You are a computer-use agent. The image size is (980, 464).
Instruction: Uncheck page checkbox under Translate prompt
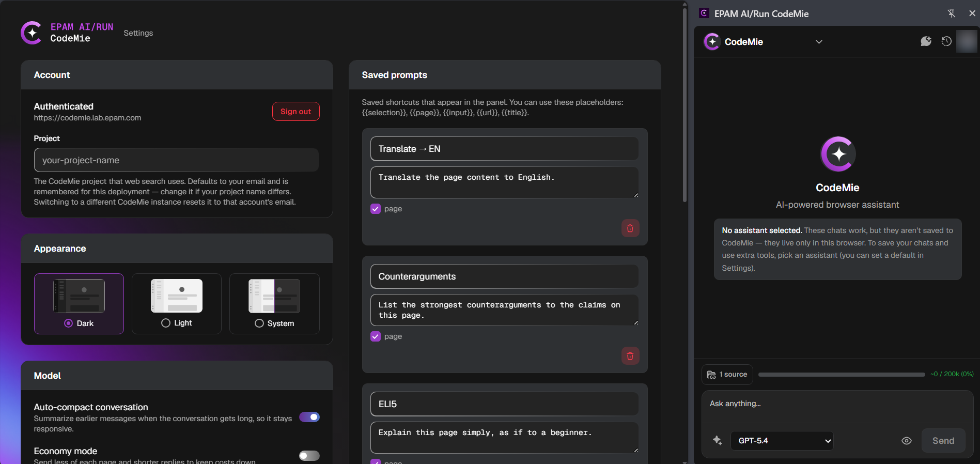click(x=376, y=209)
